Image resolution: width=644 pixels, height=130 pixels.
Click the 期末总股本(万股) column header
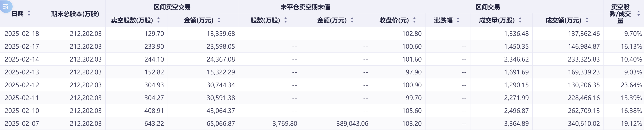(75, 14)
